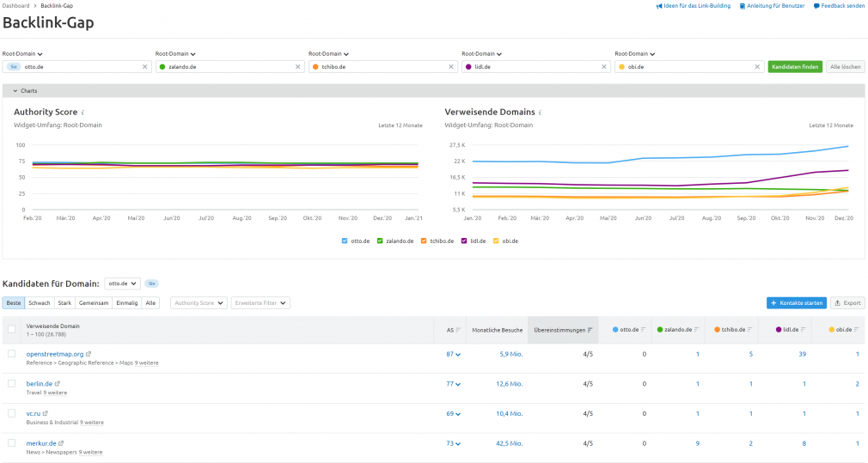The height and width of the screenshot is (463, 868).
Task: Click Kontakte starten button
Action: 797,303
